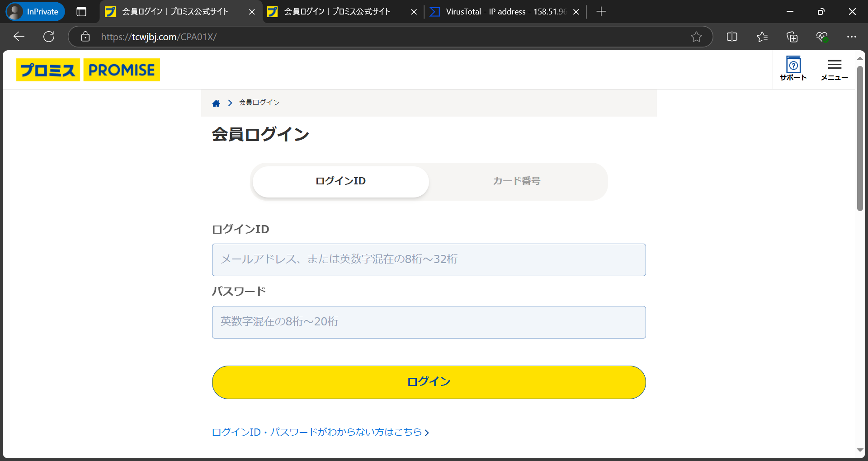This screenshot has width=868, height=461.
Task: Open the サポート support icon
Action: click(x=793, y=69)
